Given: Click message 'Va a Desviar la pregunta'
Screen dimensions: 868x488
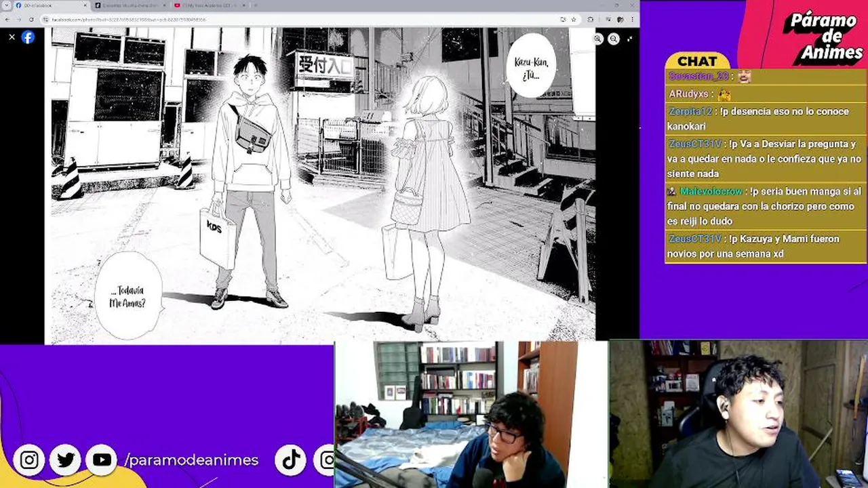Looking at the screenshot, I should tap(764, 159).
